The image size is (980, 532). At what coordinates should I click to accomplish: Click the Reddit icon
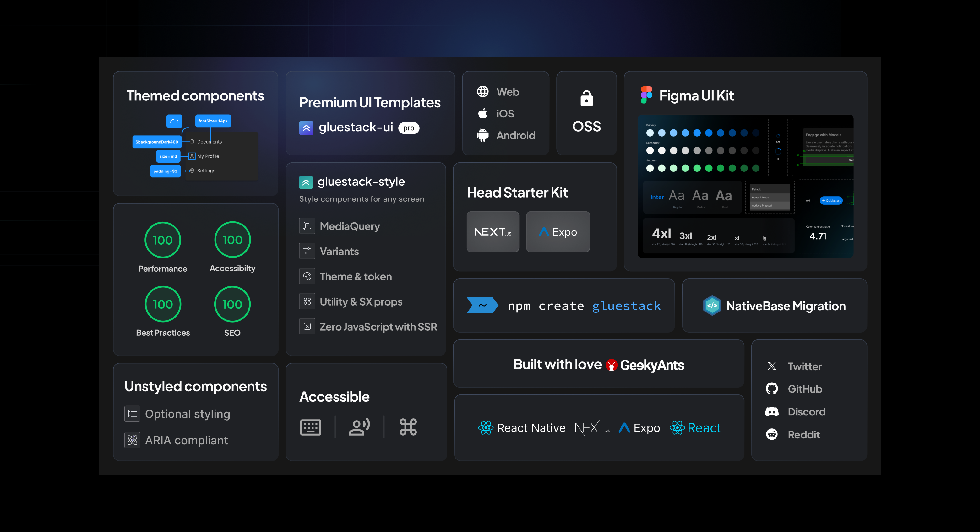coord(771,434)
